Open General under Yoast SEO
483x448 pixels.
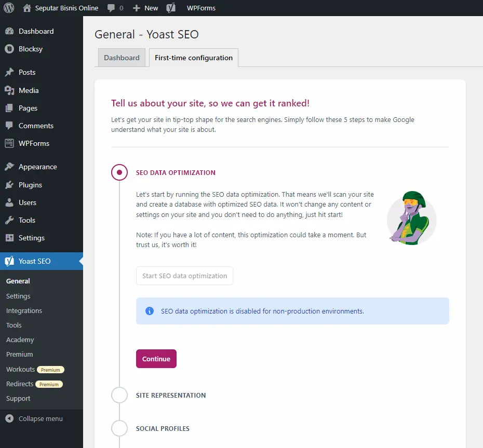pos(18,281)
